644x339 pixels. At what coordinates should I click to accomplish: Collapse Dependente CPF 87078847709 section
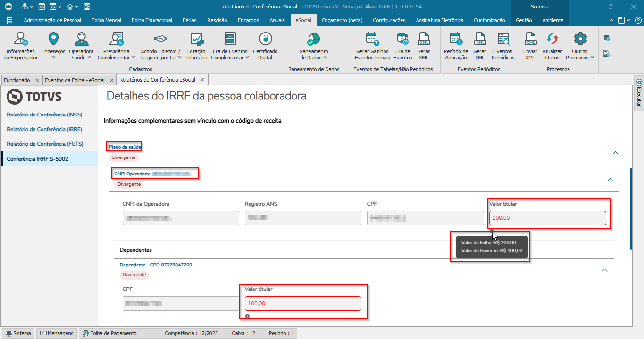(x=604, y=270)
